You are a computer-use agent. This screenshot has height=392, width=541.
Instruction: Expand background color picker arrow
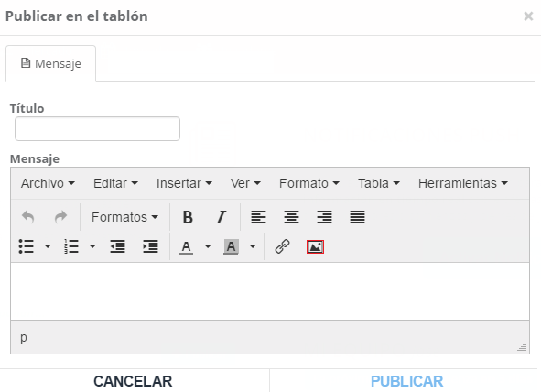point(253,246)
